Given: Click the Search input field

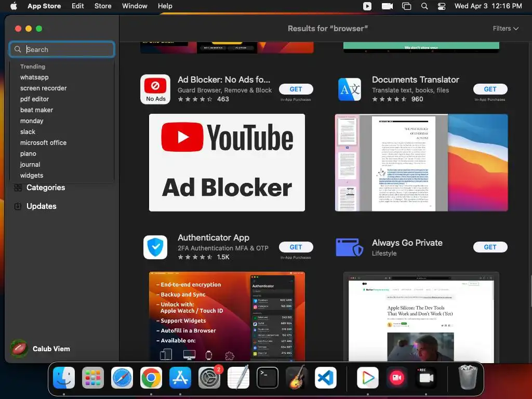Looking at the screenshot, I should click(62, 49).
